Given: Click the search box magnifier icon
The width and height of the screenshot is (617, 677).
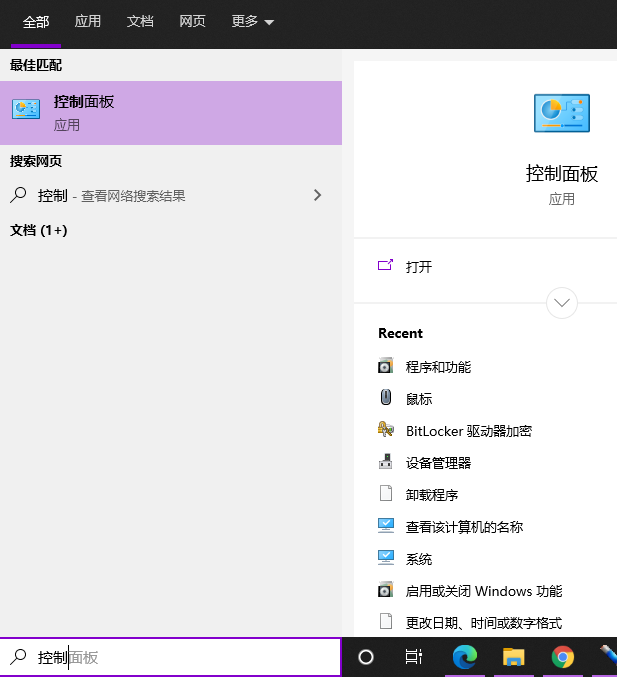Looking at the screenshot, I should (18, 657).
